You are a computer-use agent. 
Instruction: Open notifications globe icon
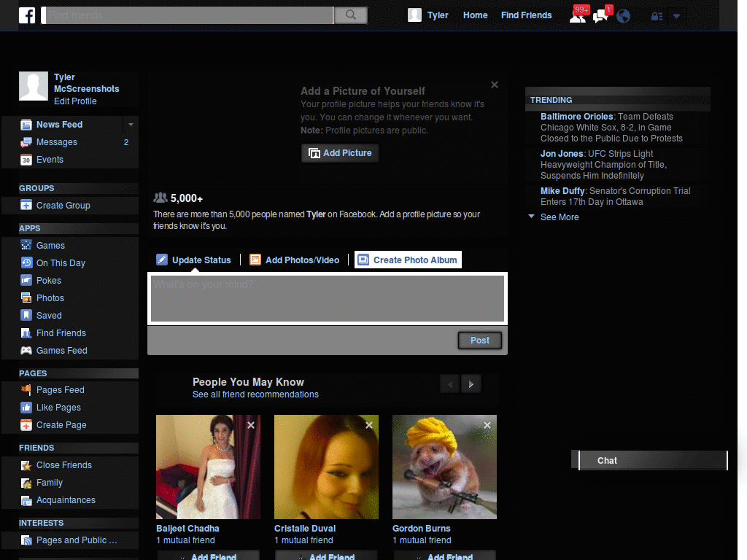point(623,16)
